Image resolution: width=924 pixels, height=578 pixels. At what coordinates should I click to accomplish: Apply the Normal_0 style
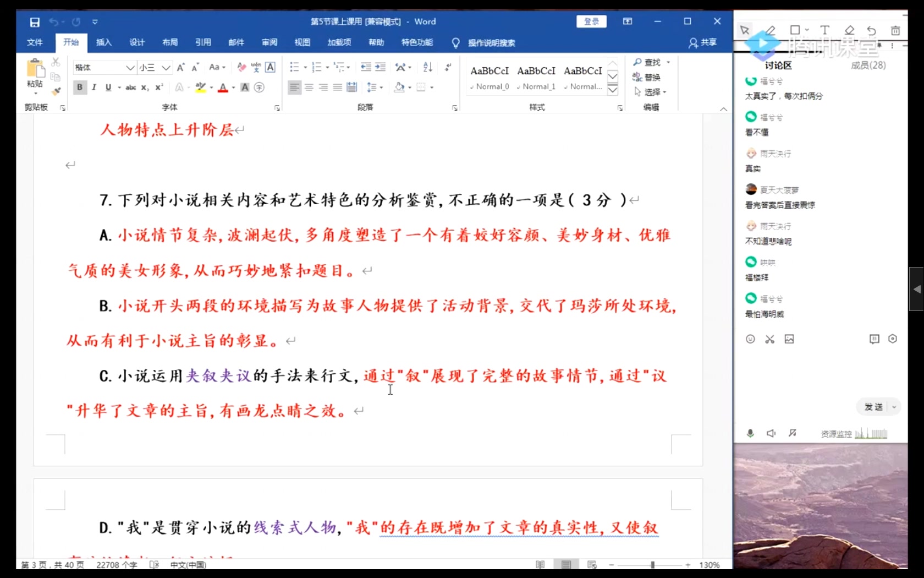coord(490,78)
